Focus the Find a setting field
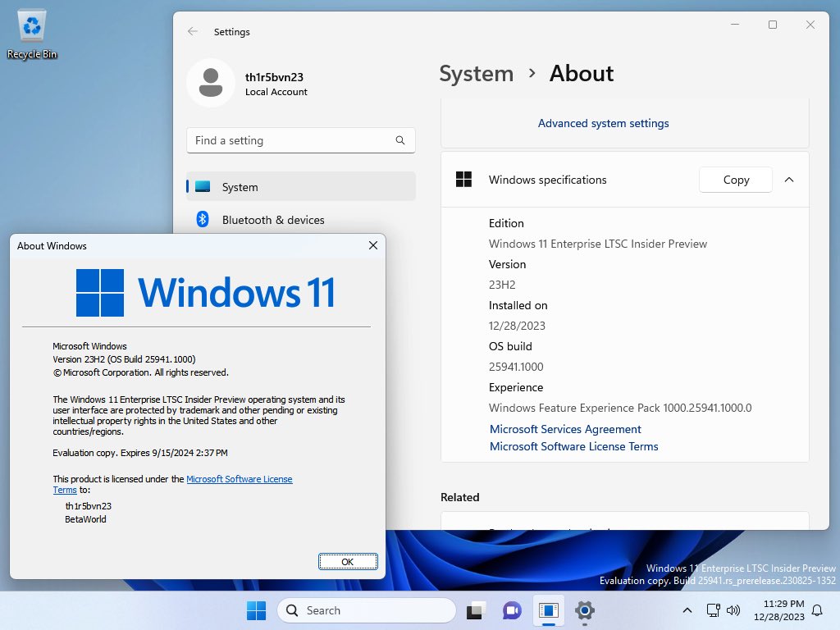 tap(300, 140)
